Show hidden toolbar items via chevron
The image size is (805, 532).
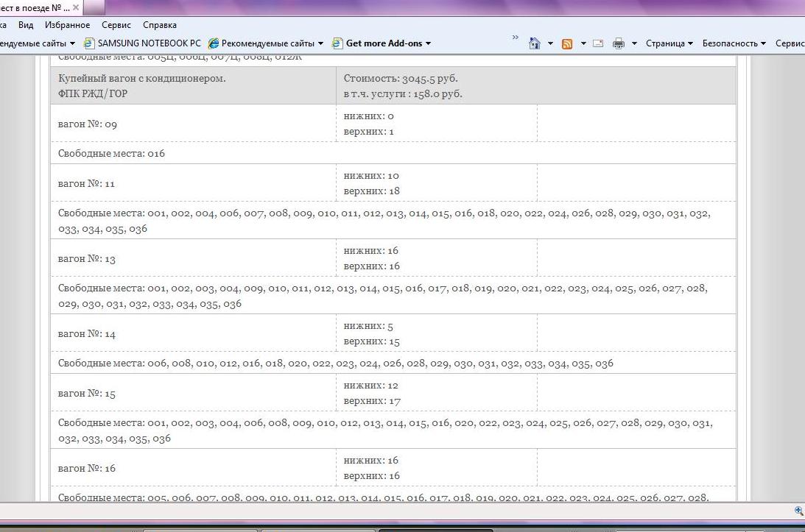tap(515, 38)
